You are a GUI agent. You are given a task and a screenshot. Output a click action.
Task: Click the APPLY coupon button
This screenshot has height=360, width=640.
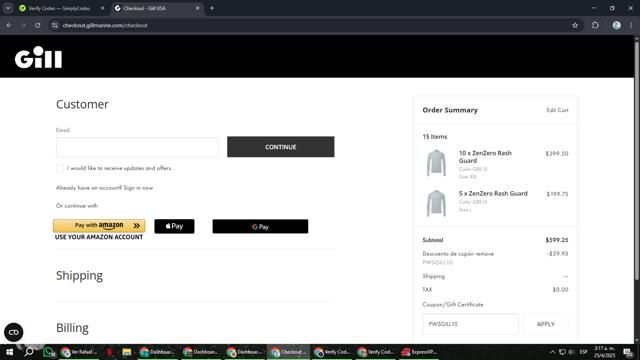(x=545, y=324)
